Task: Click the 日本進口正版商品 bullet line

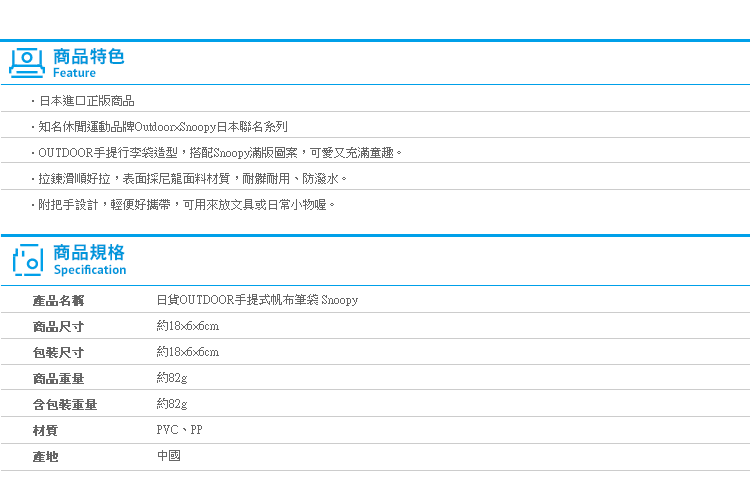Action: point(86,101)
